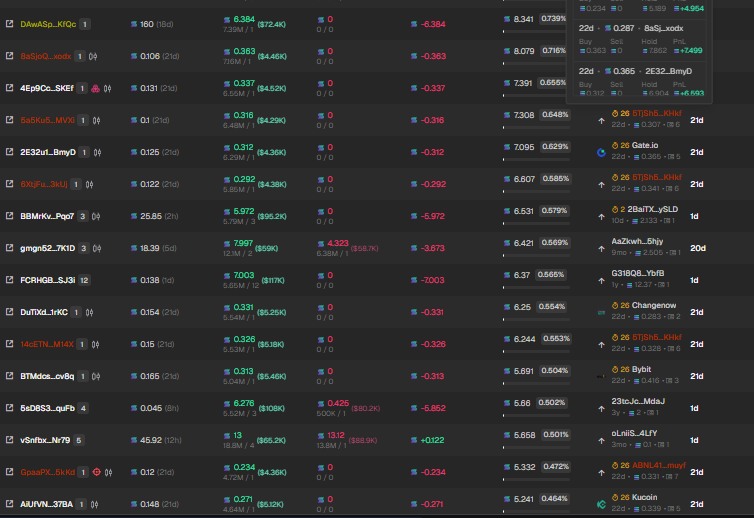Open external link icon for 8aSjoQ...xodx
This screenshot has height=518, width=754.
[9, 56]
